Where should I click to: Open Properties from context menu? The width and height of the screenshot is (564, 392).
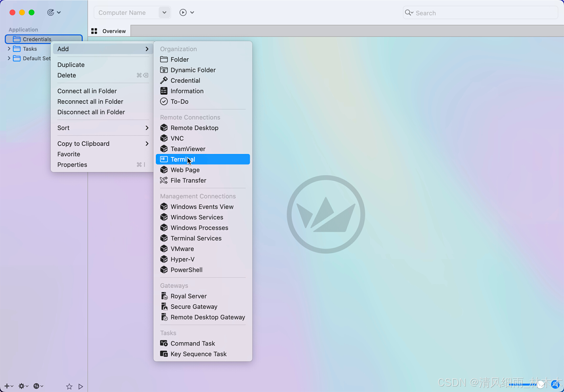pos(103,165)
